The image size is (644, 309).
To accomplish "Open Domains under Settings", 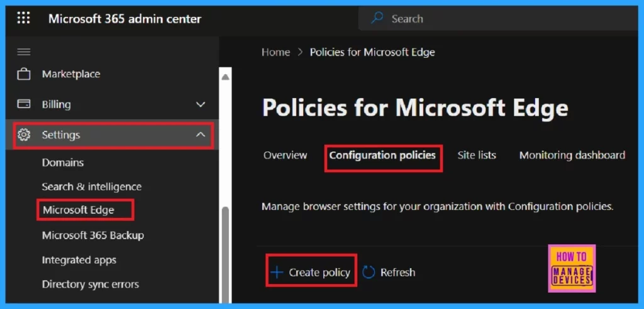I will pos(63,163).
